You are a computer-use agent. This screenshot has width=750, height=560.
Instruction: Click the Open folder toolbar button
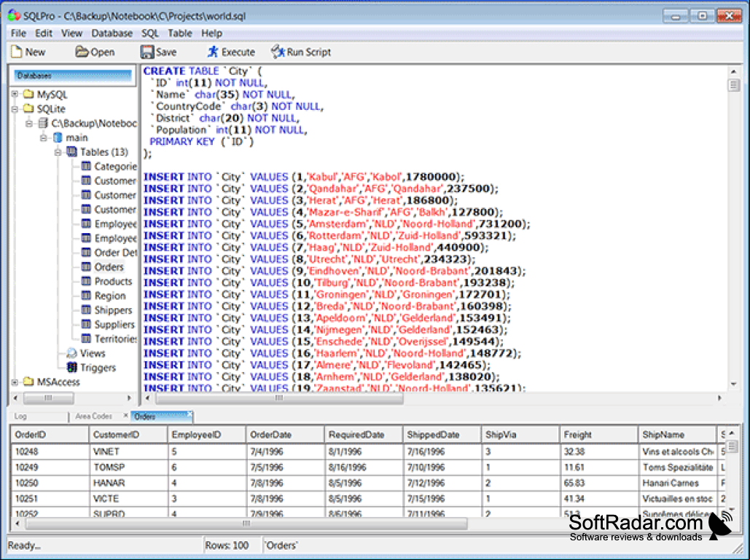coord(95,52)
